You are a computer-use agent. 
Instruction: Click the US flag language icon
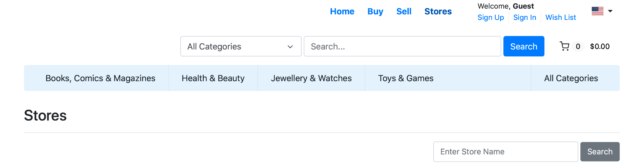(598, 11)
